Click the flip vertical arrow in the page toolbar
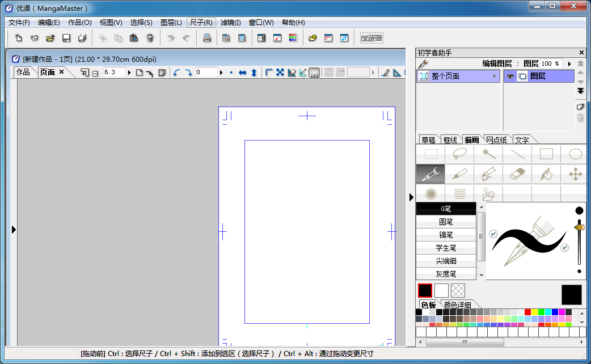 coord(254,73)
